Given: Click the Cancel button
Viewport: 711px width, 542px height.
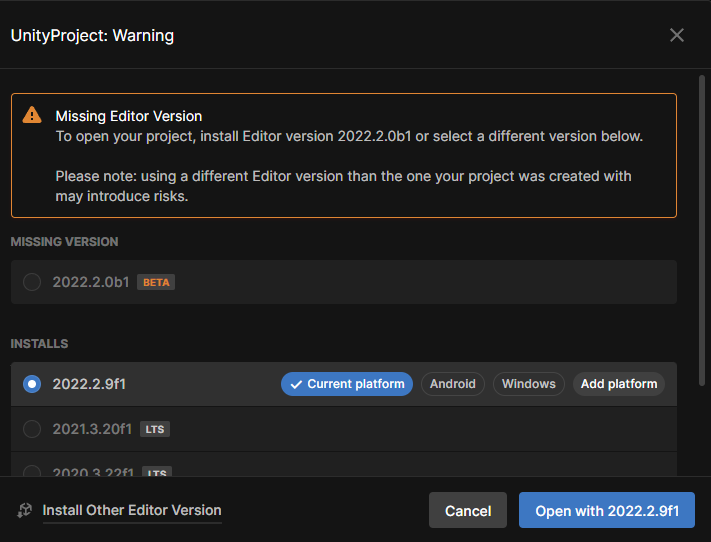Looking at the screenshot, I should pos(468,510).
